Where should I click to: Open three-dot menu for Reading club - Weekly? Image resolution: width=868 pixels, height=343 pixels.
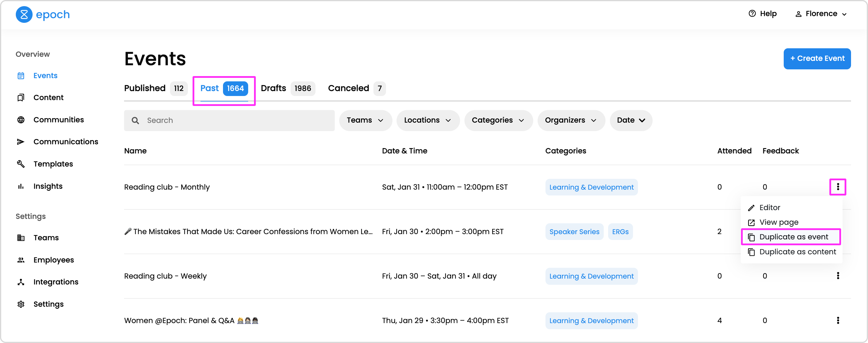tap(838, 276)
